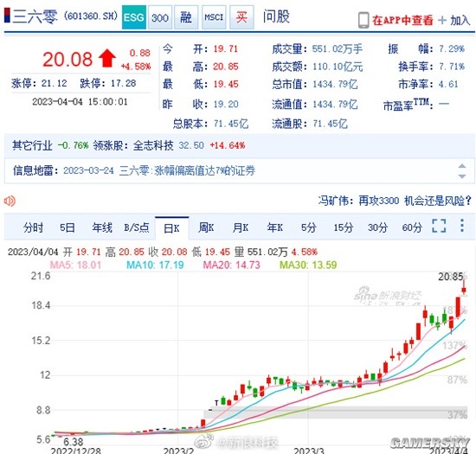Click the red up arrow next to 20.08
This screenshot has width=476, height=454.
[107, 58]
